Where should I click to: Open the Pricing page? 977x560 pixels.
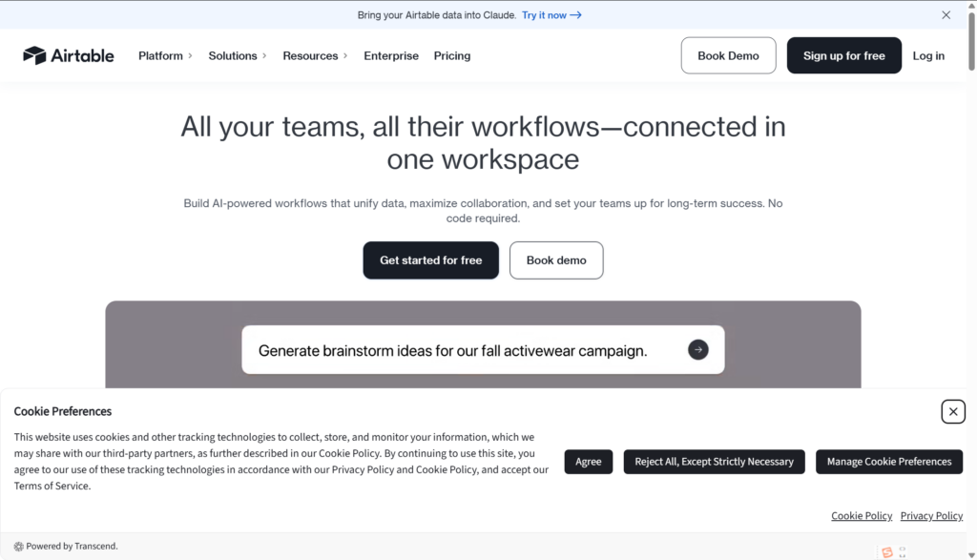point(451,55)
